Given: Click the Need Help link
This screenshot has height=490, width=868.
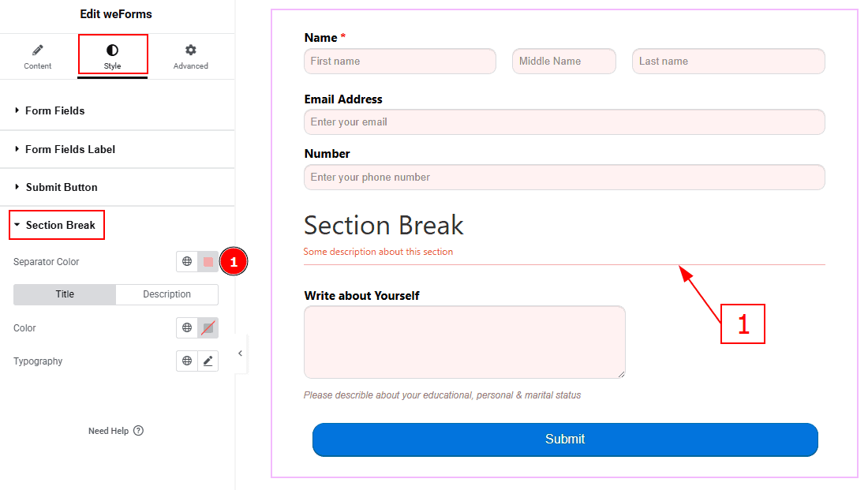Looking at the screenshot, I should point(109,431).
